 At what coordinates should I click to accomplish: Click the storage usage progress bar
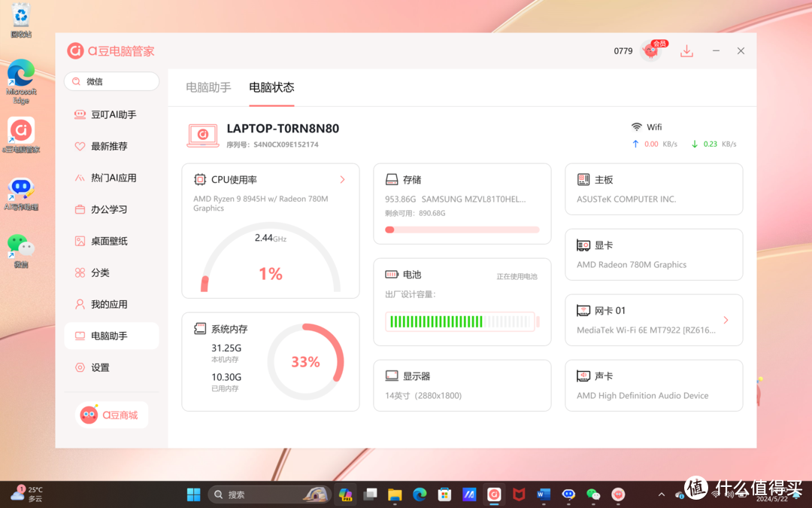tap(462, 230)
